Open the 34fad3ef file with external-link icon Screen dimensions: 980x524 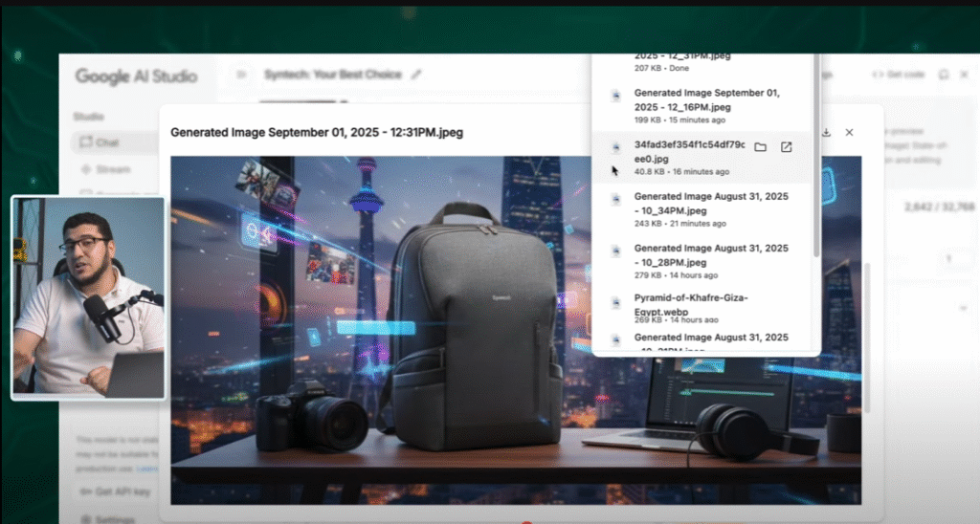coord(786,147)
